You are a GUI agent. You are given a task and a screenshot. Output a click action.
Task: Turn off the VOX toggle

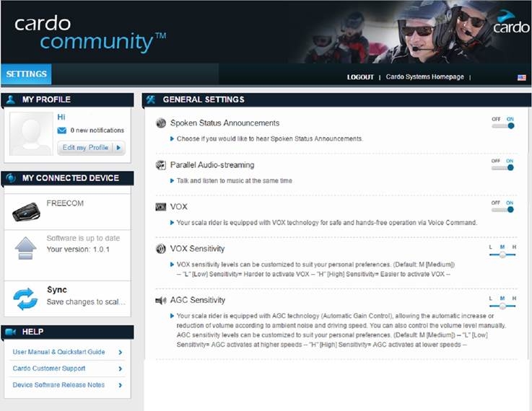[x=503, y=209]
